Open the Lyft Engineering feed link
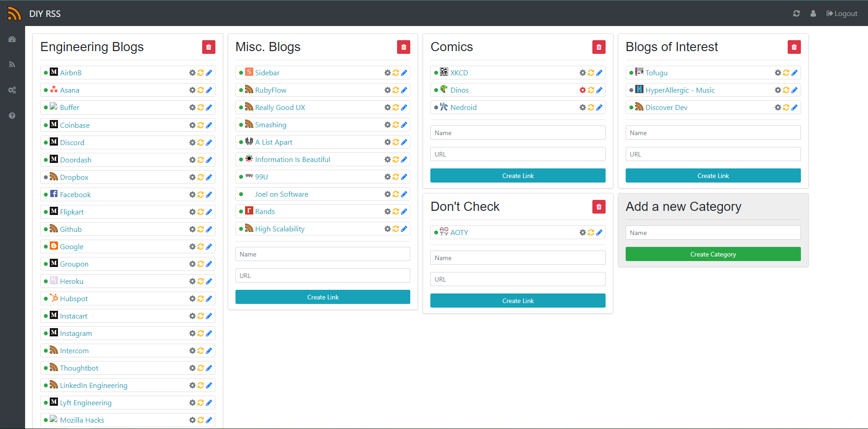Viewport: 868px width, 429px height. (86, 403)
